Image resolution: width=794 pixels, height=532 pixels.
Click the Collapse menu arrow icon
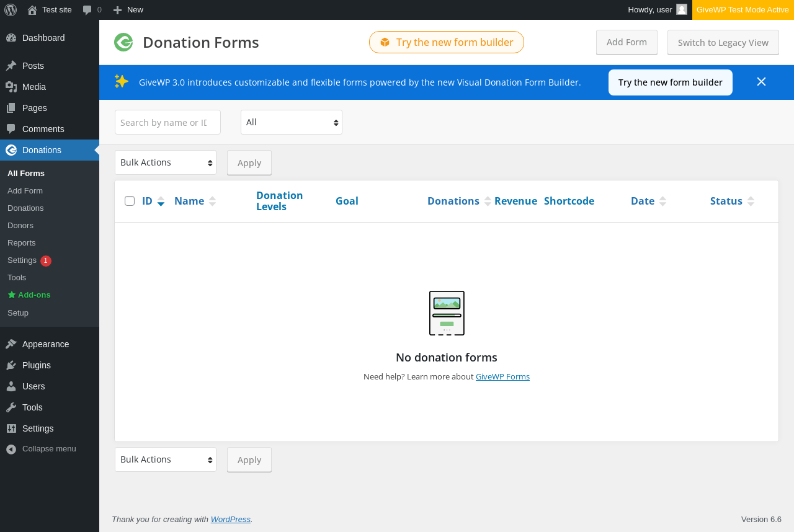11,449
